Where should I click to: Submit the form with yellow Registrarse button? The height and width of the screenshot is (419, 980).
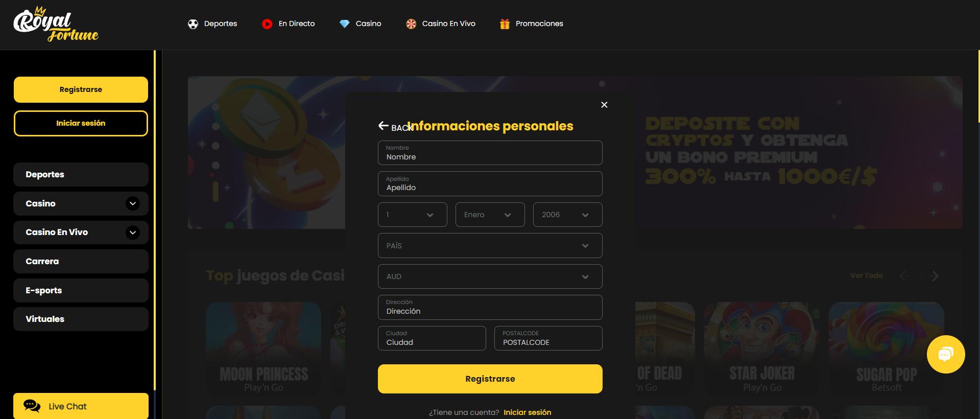click(x=490, y=379)
